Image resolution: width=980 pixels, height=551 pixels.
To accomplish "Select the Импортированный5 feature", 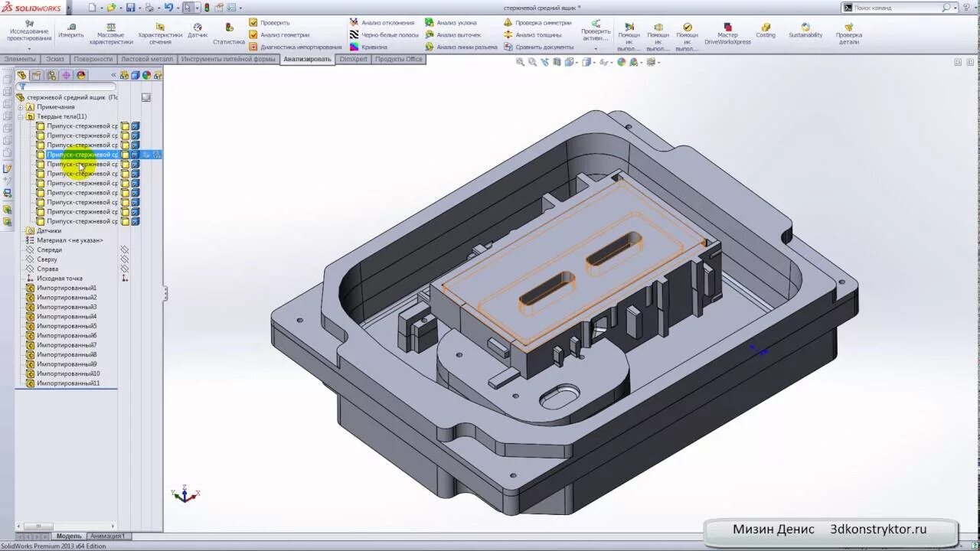I will coord(67,326).
